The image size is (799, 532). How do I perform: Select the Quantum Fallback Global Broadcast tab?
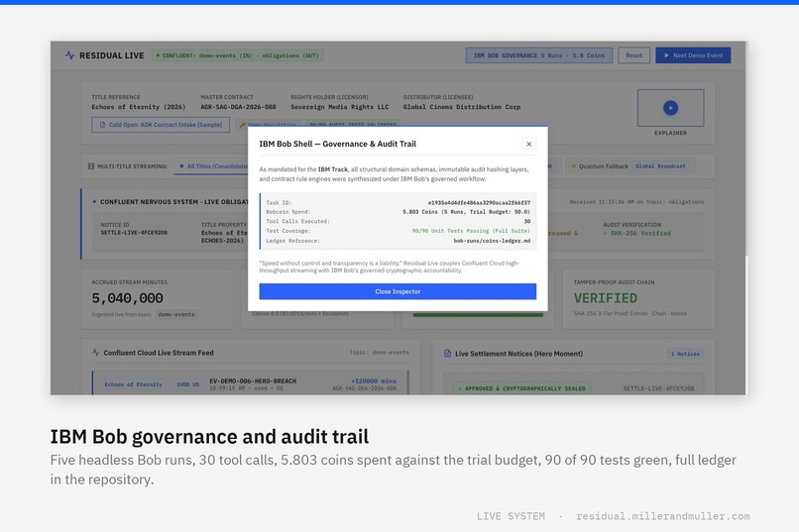pyautogui.click(x=628, y=166)
